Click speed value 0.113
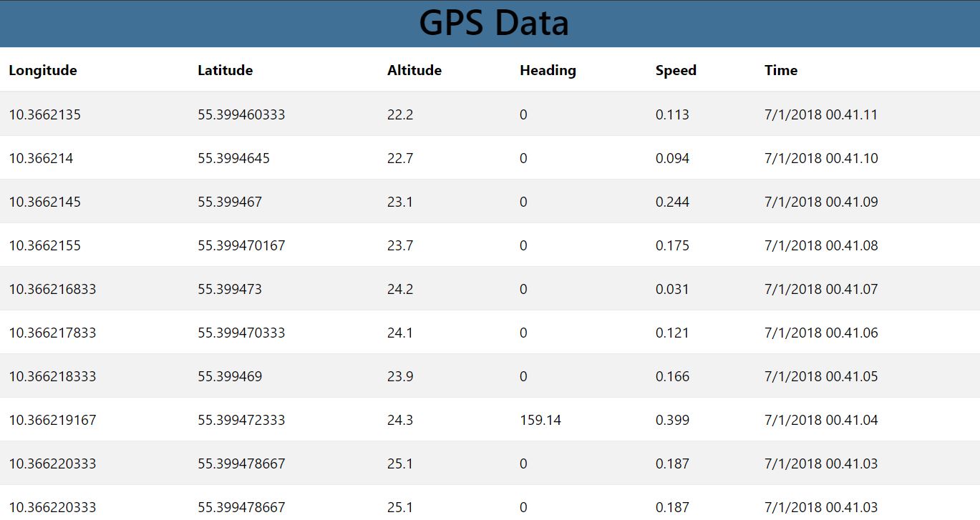The width and height of the screenshot is (980, 520). pyautogui.click(x=672, y=114)
